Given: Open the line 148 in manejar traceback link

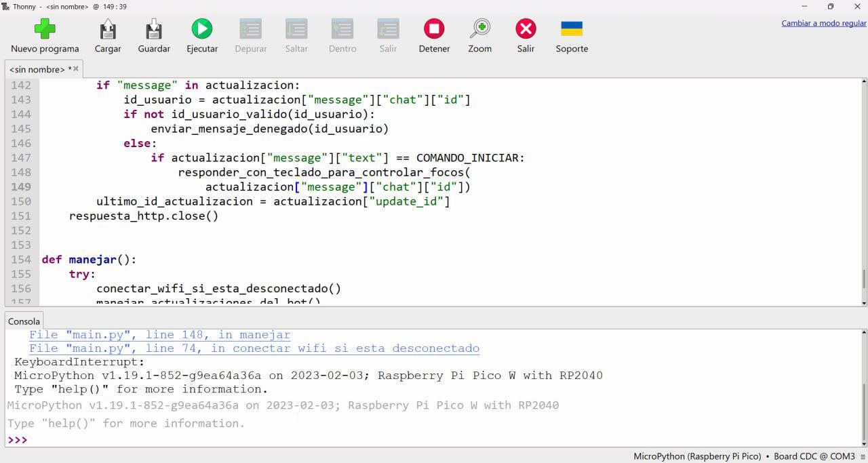Looking at the screenshot, I should 159,335.
